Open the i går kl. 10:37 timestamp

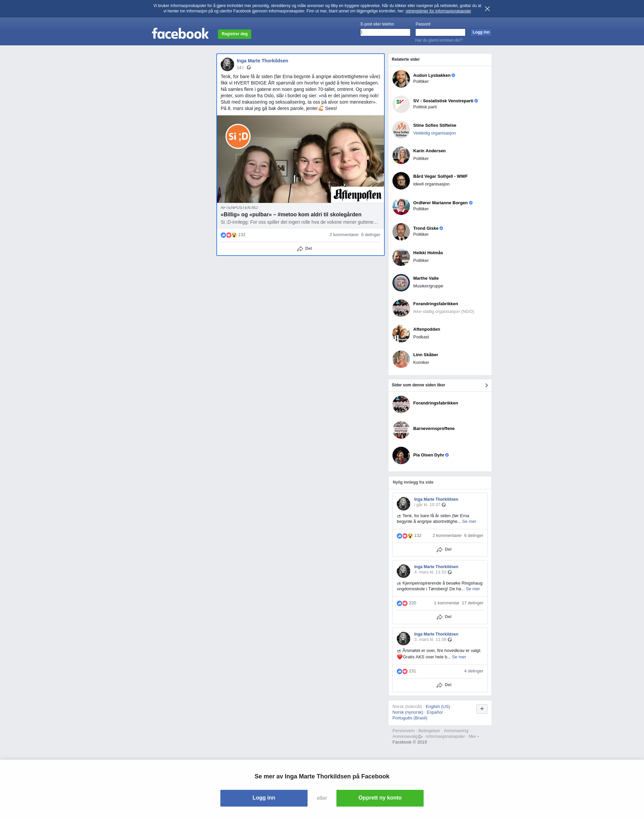pos(427,505)
